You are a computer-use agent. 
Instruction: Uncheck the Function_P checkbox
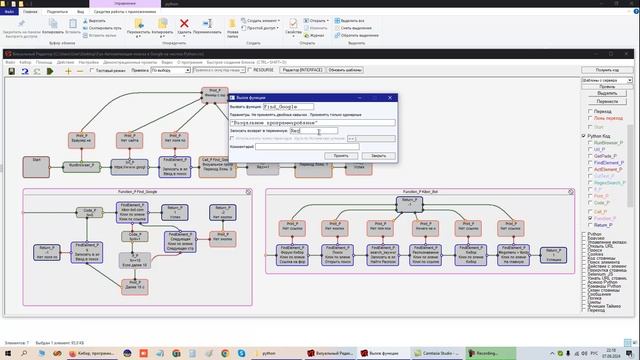pyautogui.click(x=590, y=218)
